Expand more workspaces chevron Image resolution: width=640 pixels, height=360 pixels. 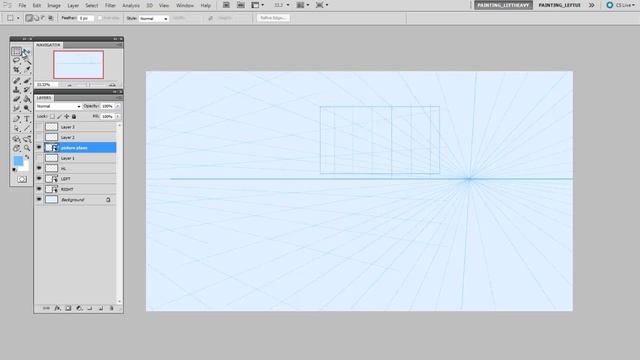pos(591,5)
